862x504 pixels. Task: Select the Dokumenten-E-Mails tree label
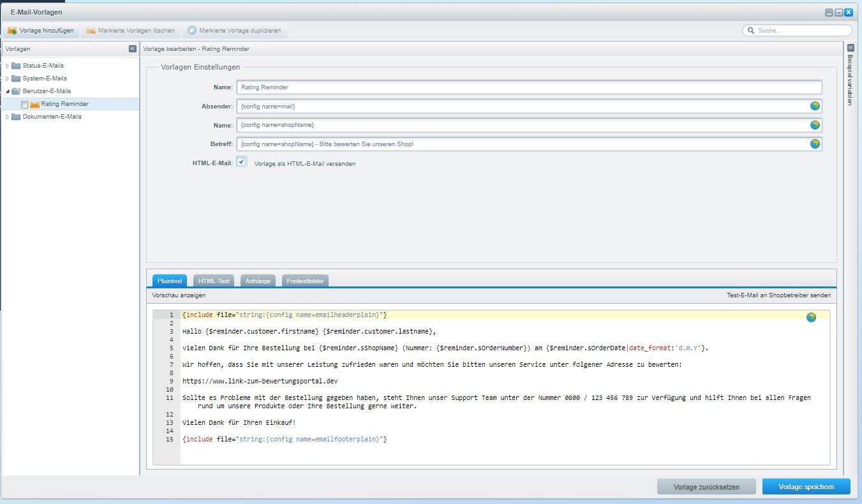point(52,117)
